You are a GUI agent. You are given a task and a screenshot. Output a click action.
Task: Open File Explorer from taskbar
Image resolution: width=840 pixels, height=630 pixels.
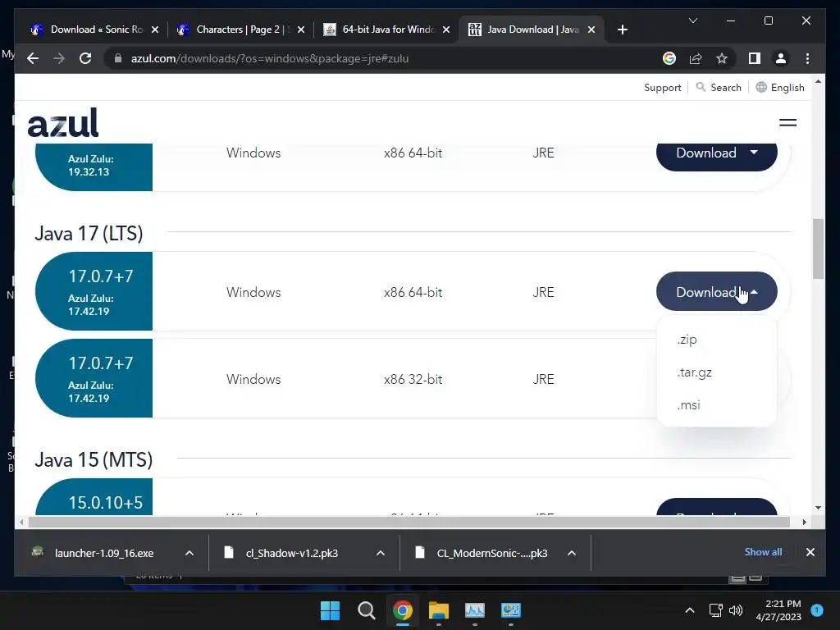[438, 610]
